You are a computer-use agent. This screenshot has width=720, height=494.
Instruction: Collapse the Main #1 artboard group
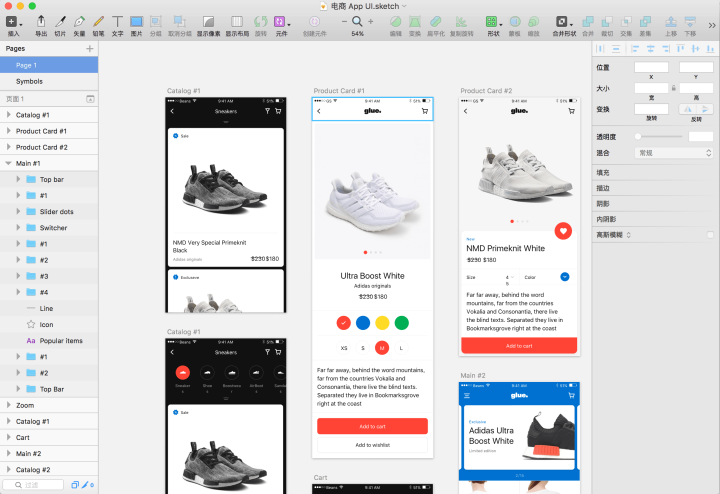(x=8, y=163)
